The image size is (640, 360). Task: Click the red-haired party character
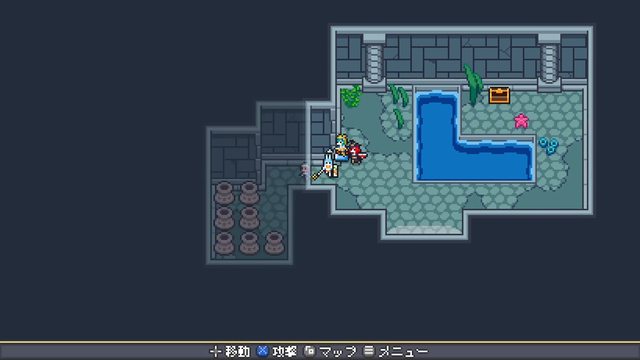(357, 153)
